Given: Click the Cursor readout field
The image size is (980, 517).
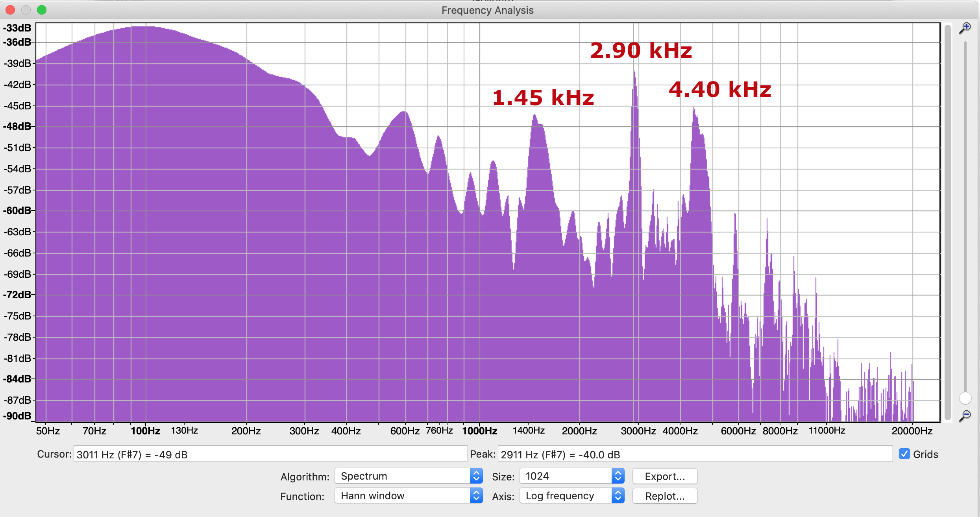Looking at the screenshot, I should click(270, 454).
